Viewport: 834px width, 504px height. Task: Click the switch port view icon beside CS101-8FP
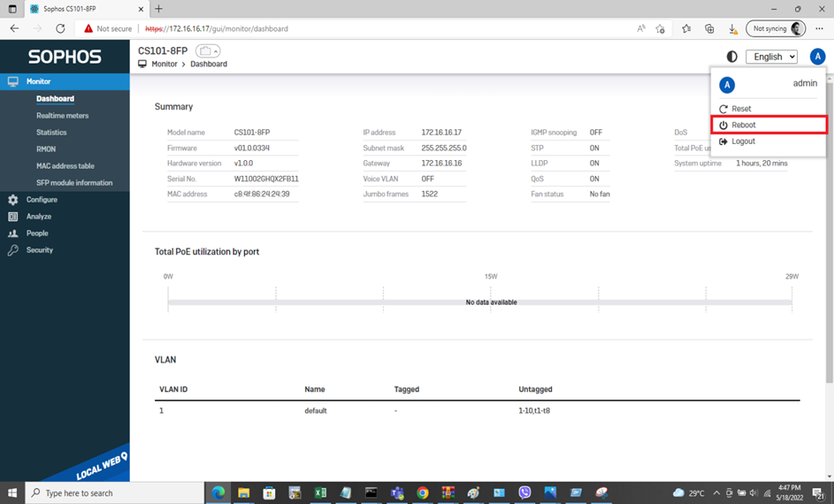click(207, 51)
